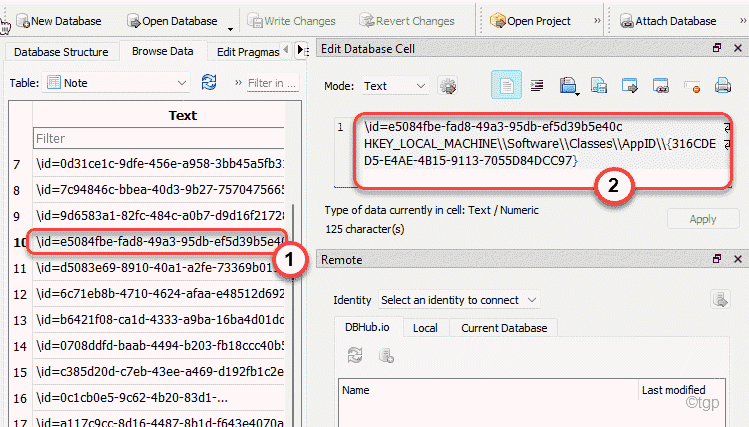Image resolution: width=749 pixels, height=427 pixels.
Task: Undock the Remote panel
Action: pyautogui.click(x=717, y=259)
